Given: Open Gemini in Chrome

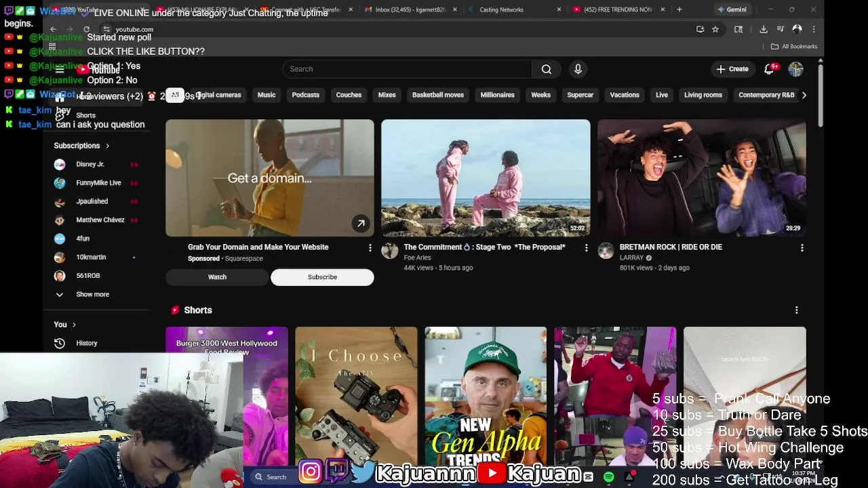Looking at the screenshot, I should pyautogui.click(x=732, y=9).
